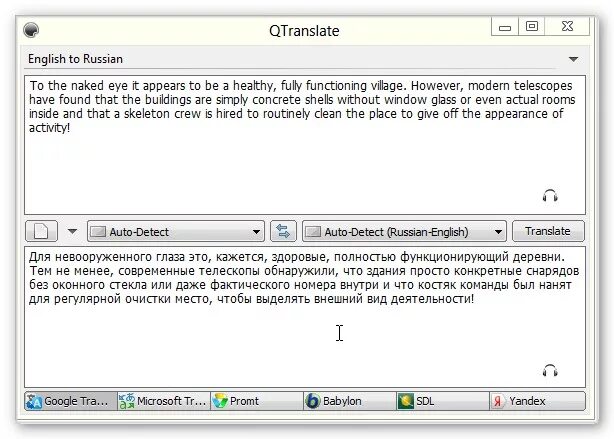Click the 'English to Russian' label text
Screen dimensions: 614x439
click(x=76, y=59)
